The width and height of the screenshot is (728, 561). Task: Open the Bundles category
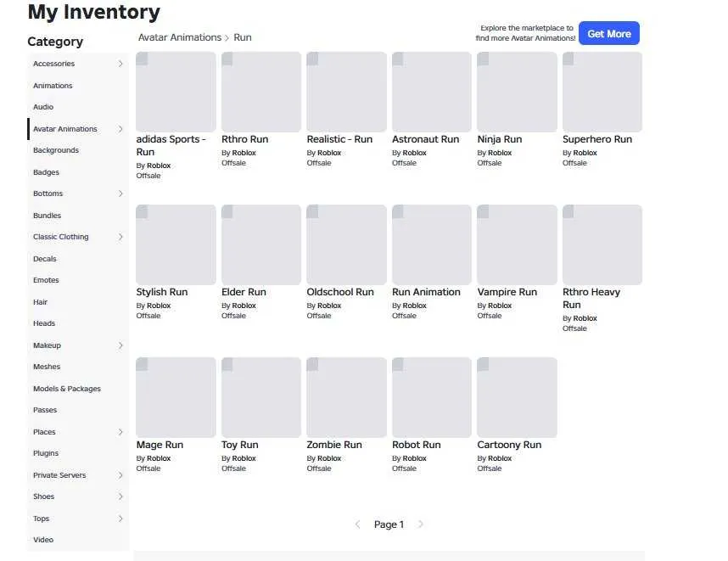click(x=48, y=216)
